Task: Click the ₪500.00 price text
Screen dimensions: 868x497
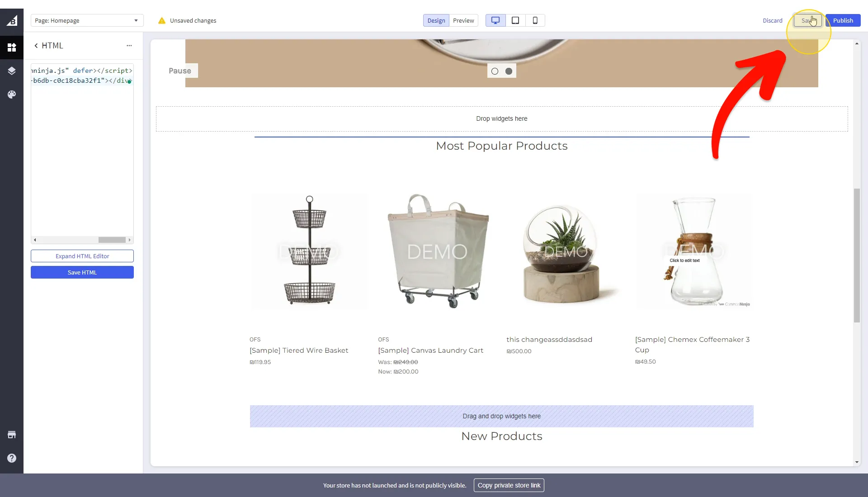Action: [519, 351]
